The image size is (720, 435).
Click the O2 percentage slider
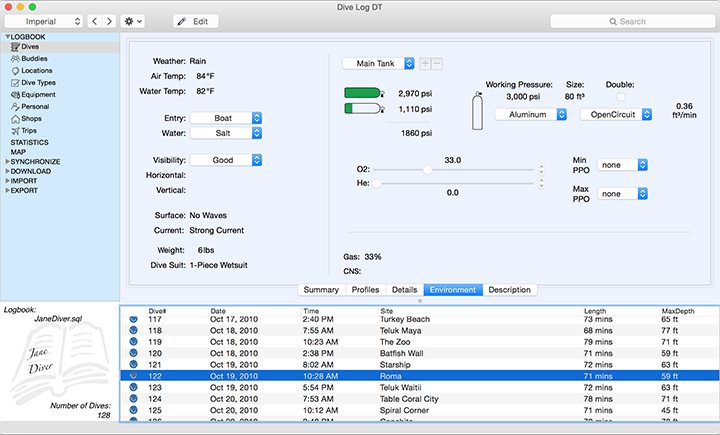pos(453,170)
